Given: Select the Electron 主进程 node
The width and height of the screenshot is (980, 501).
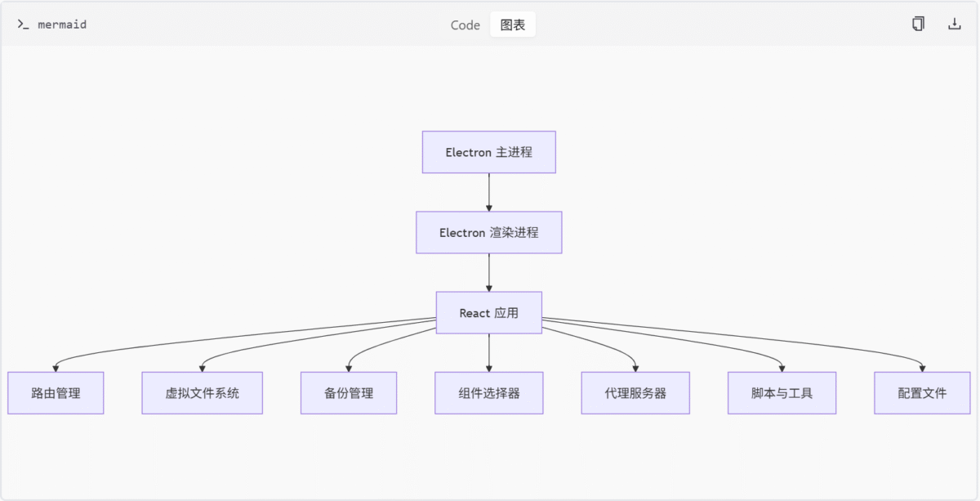Looking at the screenshot, I should click(489, 152).
